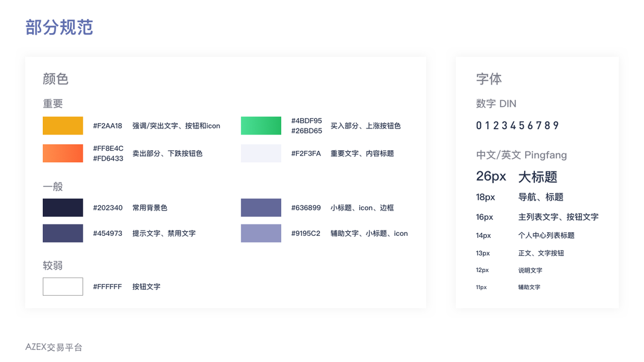The image size is (644, 362).
Task: Click the '颜色' section heading
Action: coord(56,79)
